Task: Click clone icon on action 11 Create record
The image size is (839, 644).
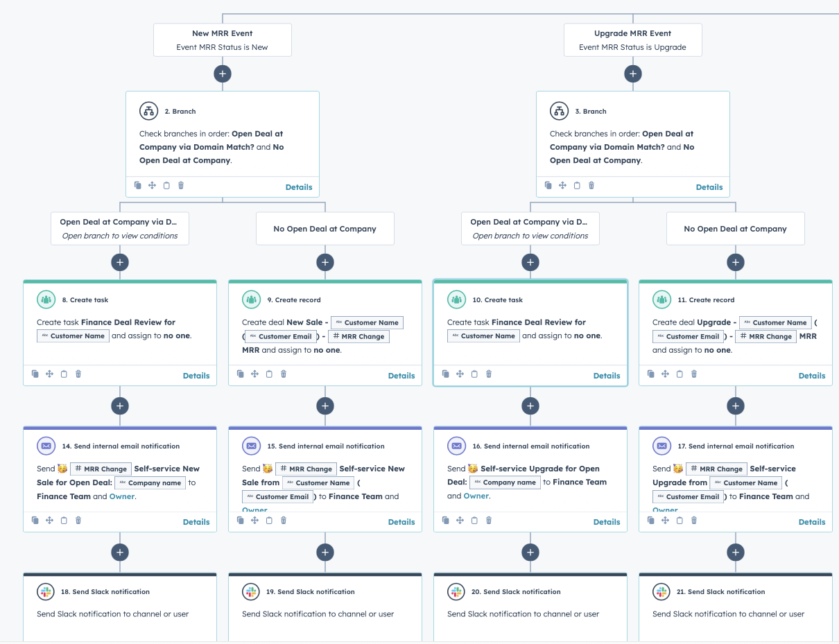Action: pyautogui.click(x=651, y=374)
